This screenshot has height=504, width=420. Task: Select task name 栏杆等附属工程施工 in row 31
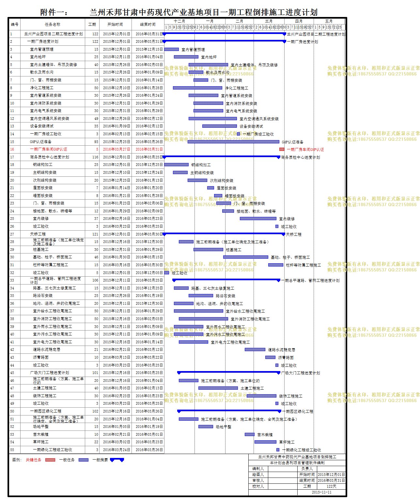coord(51,265)
